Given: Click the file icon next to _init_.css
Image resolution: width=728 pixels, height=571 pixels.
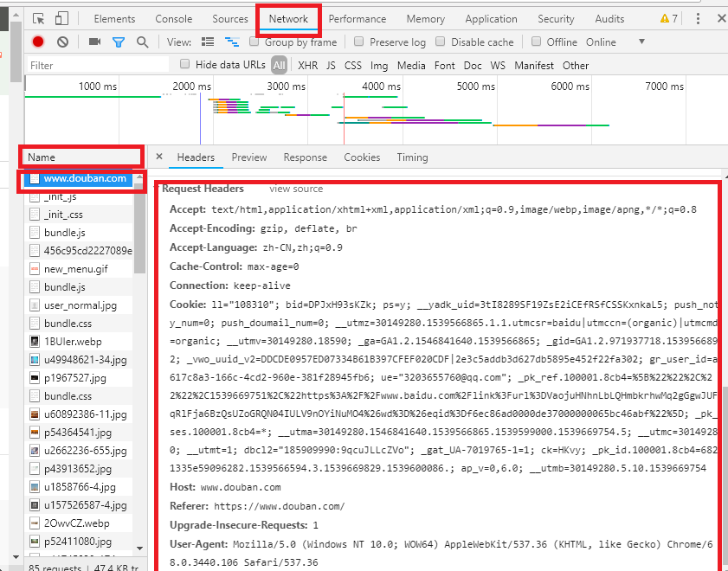Looking at the screenshot, I should click(x=35, y=215).
